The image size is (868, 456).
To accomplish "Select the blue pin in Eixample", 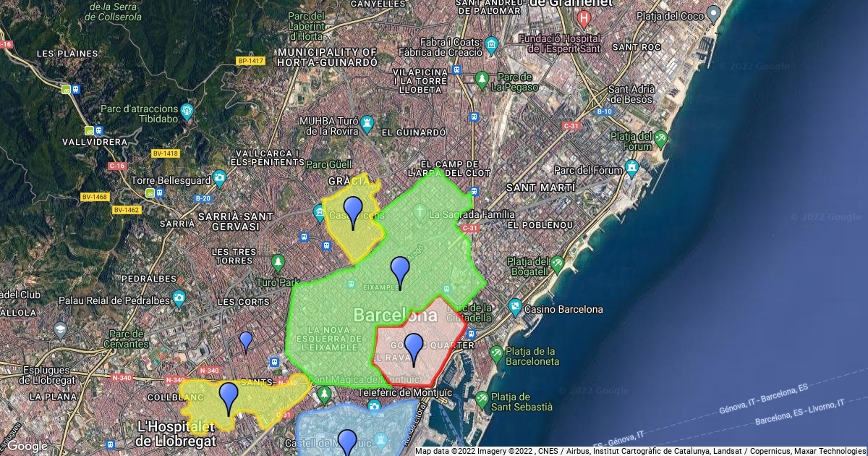I will (x=400, y=270).
